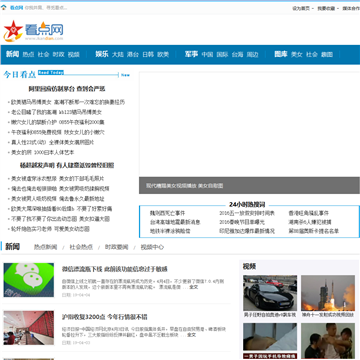Click the 今日看点 section heading
360x360 pixels.
[x=20, y=75]
